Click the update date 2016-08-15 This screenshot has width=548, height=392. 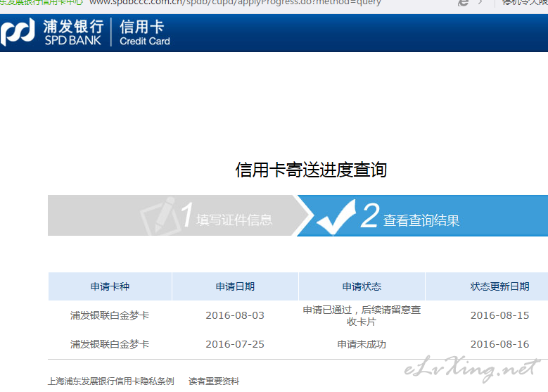pos(499,315)
